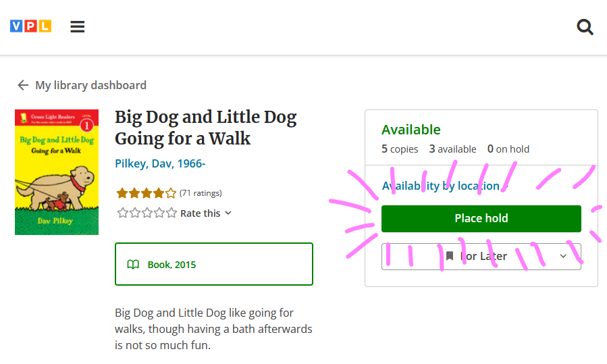Open the hamburger navigation menu
The width and height of the screenshot is (607, 364).
pos(78,27)
